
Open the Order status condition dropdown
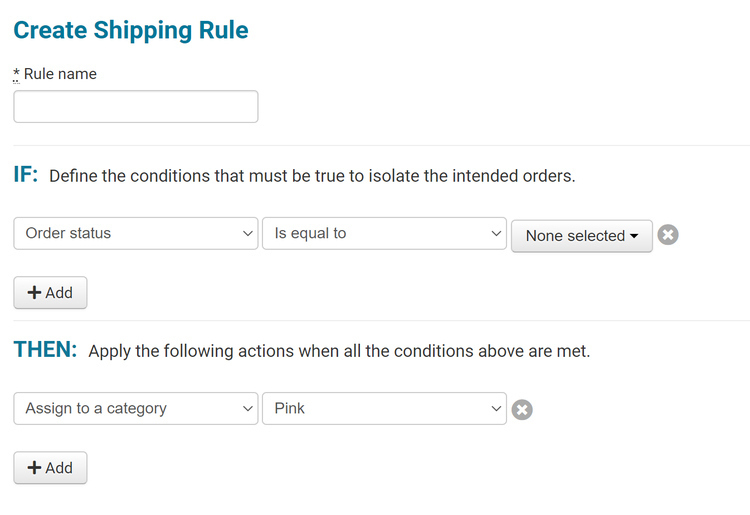click(135, 234)
